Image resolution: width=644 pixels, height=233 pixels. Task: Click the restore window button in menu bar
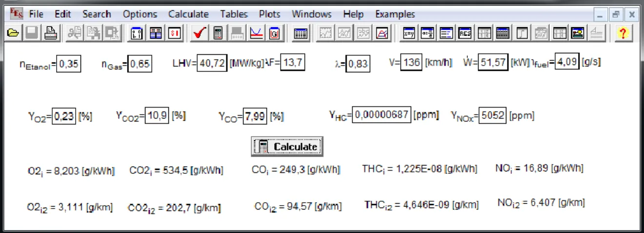click(617, 15)
